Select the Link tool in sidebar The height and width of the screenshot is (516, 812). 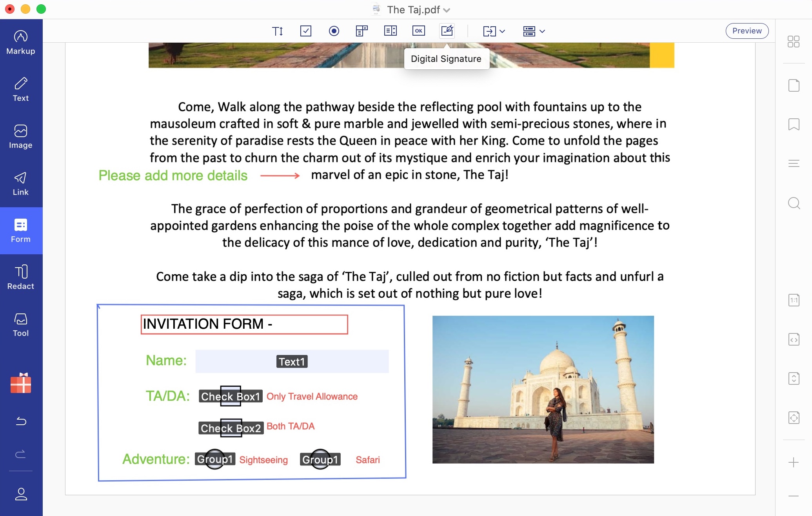click(x=20, y=183)
